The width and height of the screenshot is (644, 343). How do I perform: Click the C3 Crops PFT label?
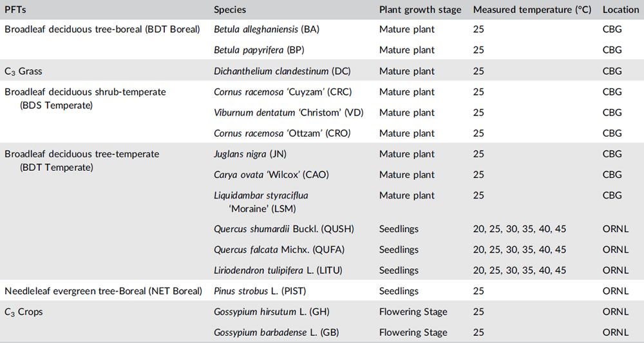click(x=25, y=313)
